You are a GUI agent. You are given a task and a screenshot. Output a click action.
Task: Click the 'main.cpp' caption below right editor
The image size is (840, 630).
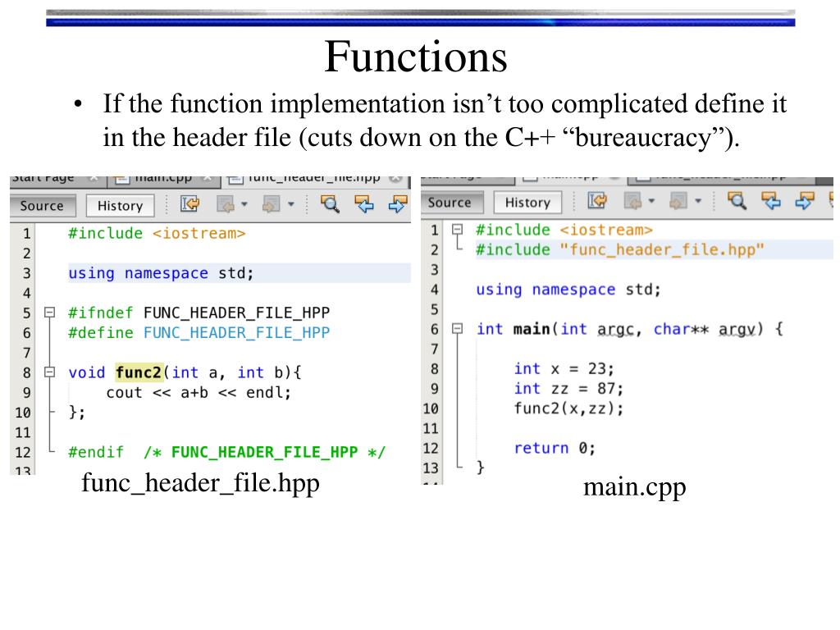(x=634, y=488)
